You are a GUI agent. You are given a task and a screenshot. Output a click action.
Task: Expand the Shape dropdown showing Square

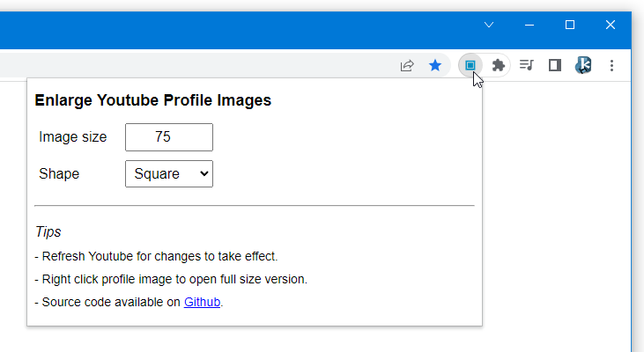[169, 174]
